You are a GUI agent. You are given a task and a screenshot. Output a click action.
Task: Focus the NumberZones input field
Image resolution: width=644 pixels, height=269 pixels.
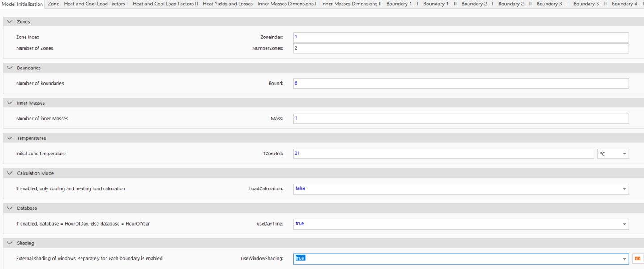tap(461, 48)
